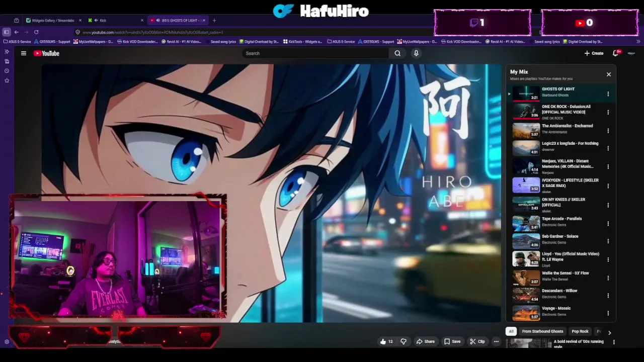Toggle the browser sidebar panel button
644x362 pixels.
tap(7, 32)
